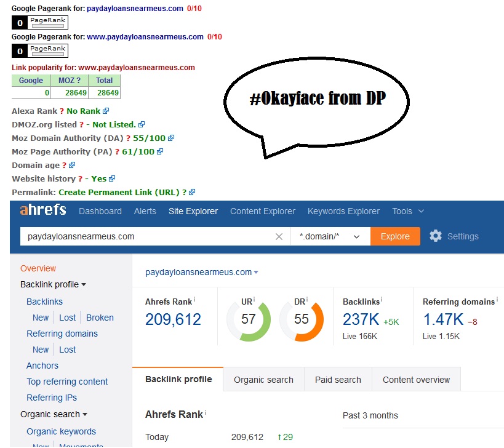Open external link icon beside Permalink

(192, 192)
